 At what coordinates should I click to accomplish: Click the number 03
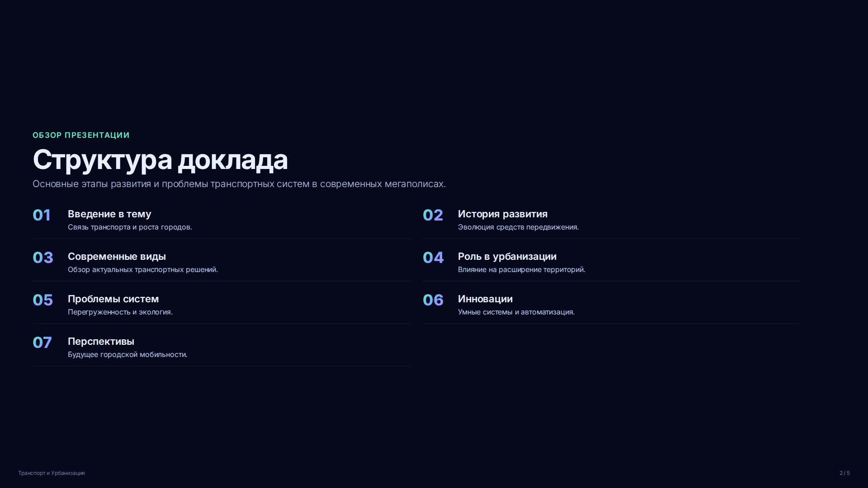(43, 258)
